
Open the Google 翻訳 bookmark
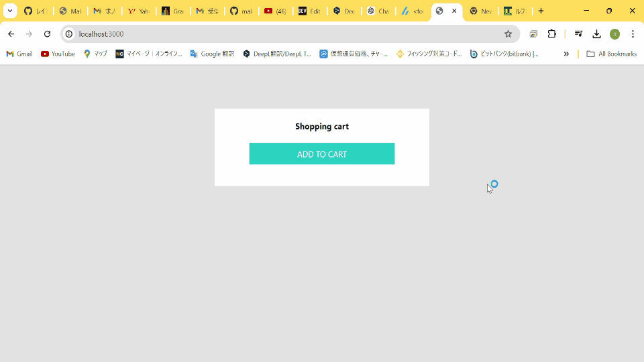[213, 54]
